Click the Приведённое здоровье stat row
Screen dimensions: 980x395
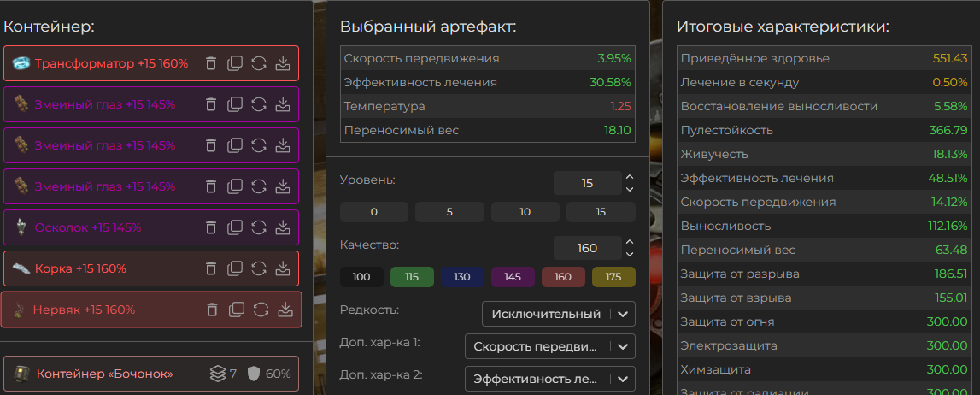click(824, 58)
